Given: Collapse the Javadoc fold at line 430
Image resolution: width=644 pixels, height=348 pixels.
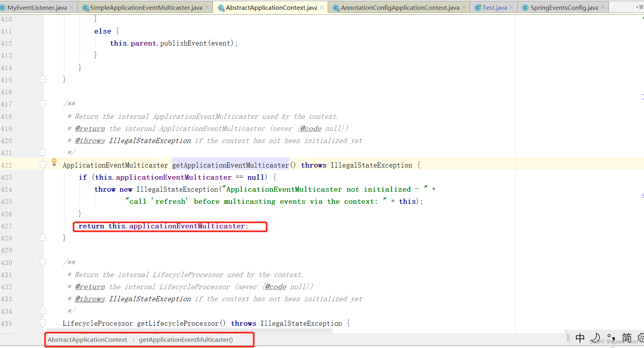Looking at the screenshot, I should [x=43, y=262].
